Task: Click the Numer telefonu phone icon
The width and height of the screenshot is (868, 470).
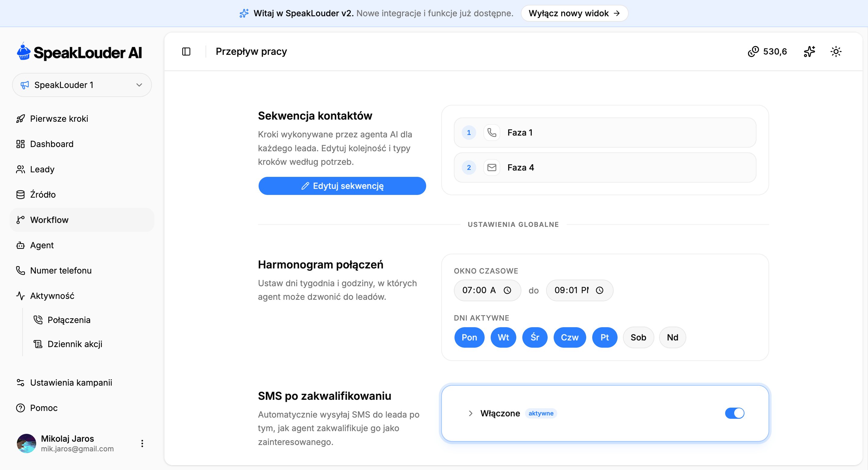Action: click(20, 271)
